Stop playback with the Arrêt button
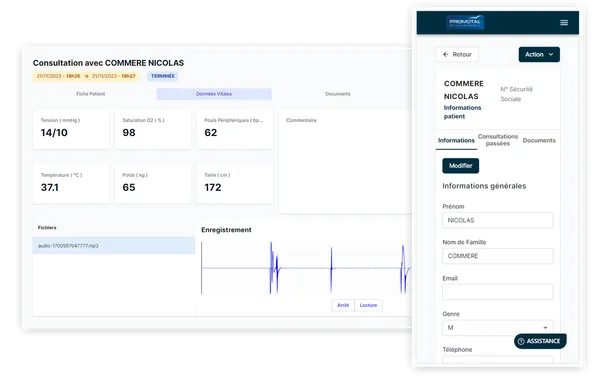Viewport: 600px width, 383px height. tap(343, 305)
